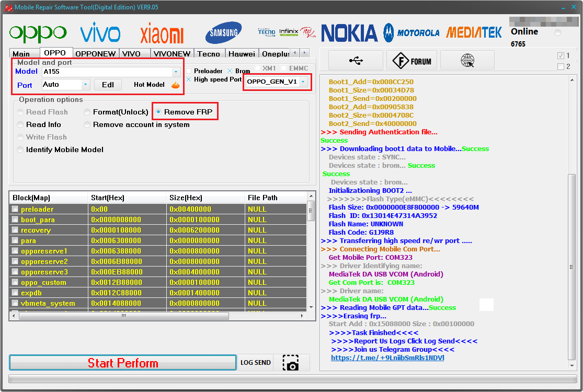583x392 pixels.
Task: Select Remove account in system option
Action: coord(87,124)
